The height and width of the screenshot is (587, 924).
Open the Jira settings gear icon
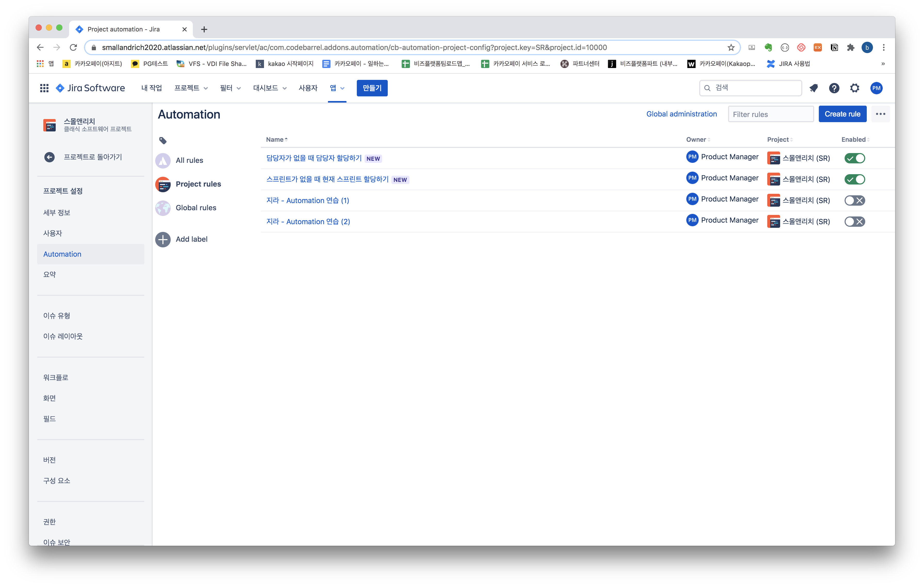(855, 88)
